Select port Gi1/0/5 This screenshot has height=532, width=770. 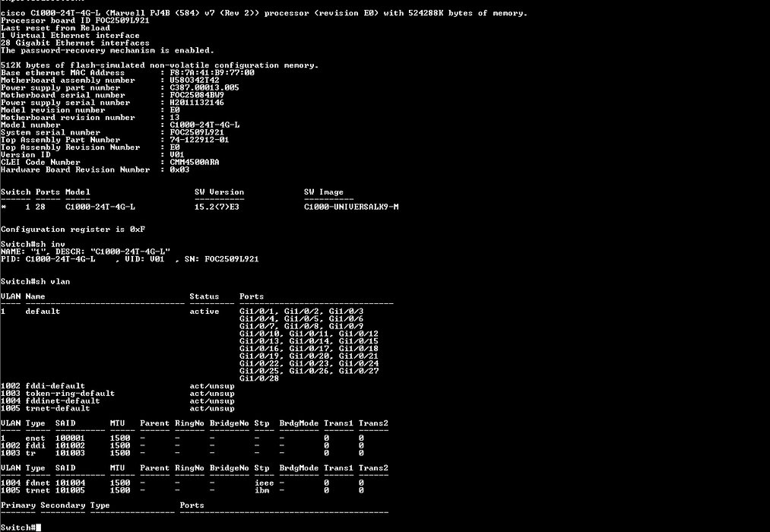point(302,319)
